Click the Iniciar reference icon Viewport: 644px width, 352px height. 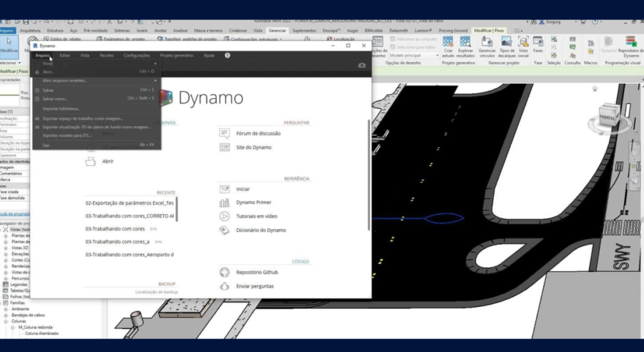point(224,189)
